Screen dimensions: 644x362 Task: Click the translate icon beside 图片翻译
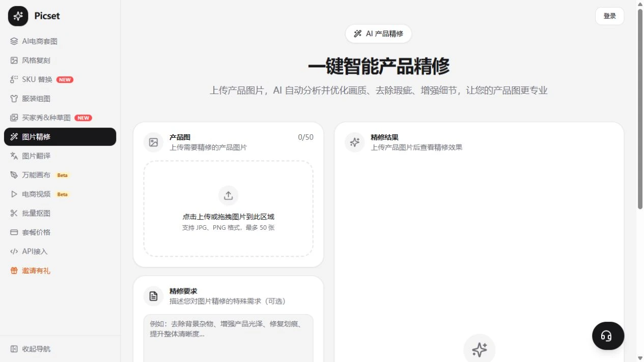pos(14,156)
